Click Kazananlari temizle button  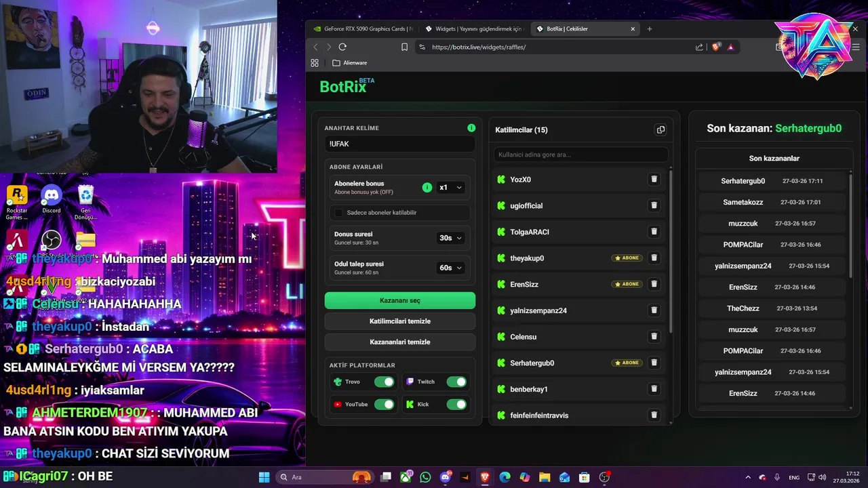pos(400,342)
